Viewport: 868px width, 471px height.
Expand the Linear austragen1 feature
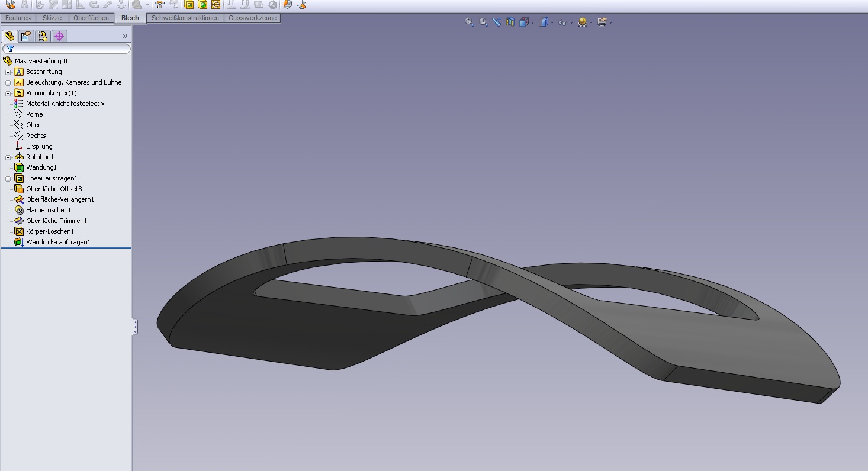point(8,179)
